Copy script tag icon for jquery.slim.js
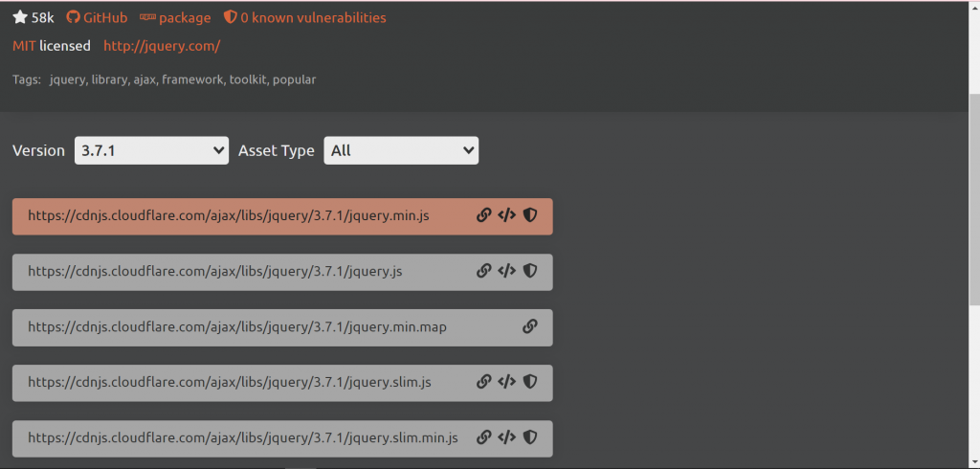Screen dimensions: 980x469 506,382
